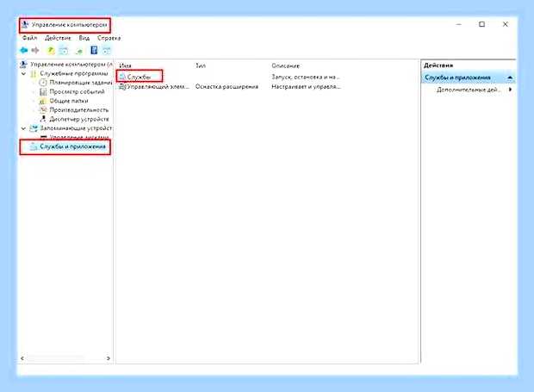Click the Службы и приложения tree icon

(x=34, y=146)
